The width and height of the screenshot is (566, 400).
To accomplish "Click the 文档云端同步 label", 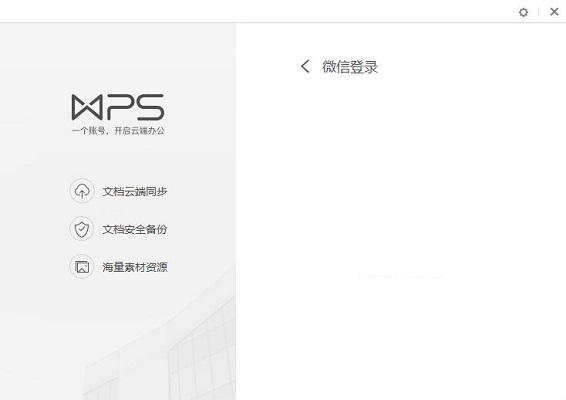I will 135,191.
